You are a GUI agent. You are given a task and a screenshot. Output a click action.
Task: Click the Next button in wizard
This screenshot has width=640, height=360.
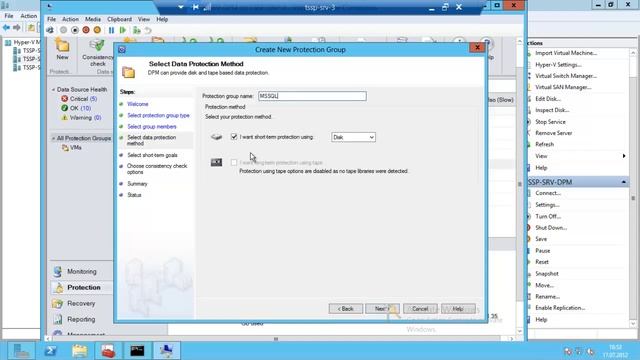tap(382, 309)
